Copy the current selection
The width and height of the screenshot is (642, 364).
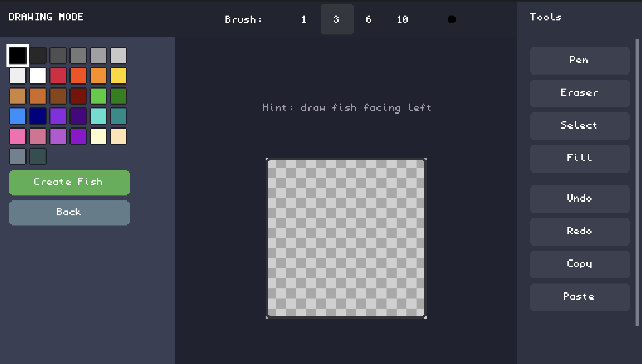(580, 264)
